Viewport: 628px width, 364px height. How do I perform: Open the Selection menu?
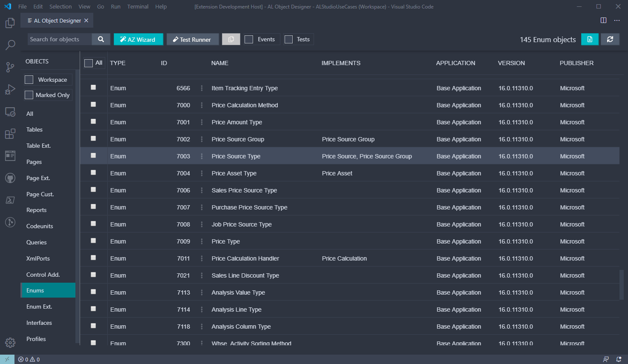[60, 6]
